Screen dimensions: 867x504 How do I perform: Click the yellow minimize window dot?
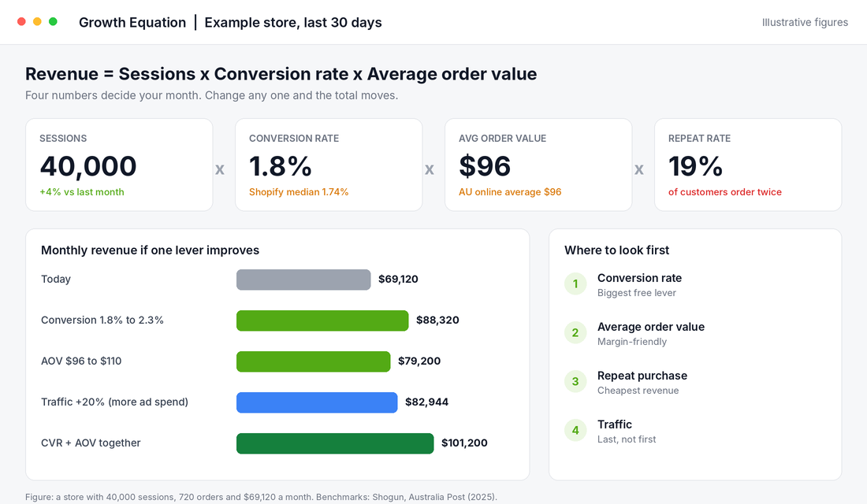pos(37,21)
